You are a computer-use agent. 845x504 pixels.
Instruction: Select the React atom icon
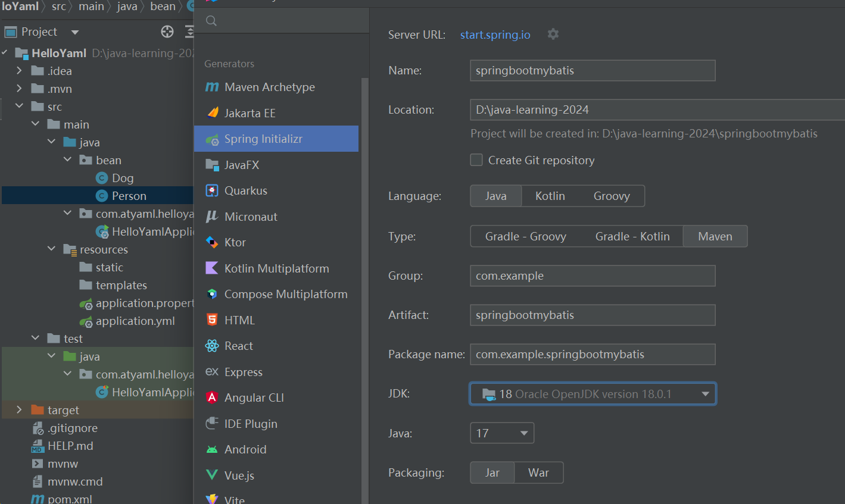point(212,346)
